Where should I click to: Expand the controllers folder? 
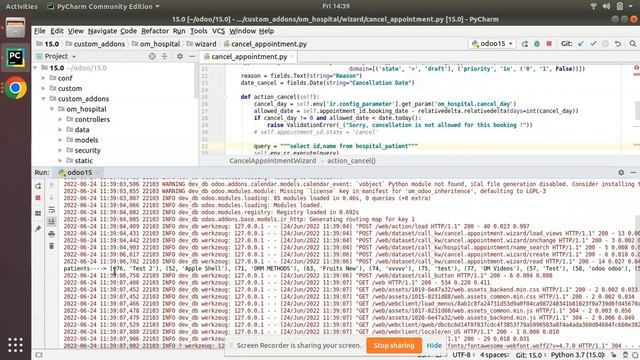pyautogui.click(x=60, y=119)
